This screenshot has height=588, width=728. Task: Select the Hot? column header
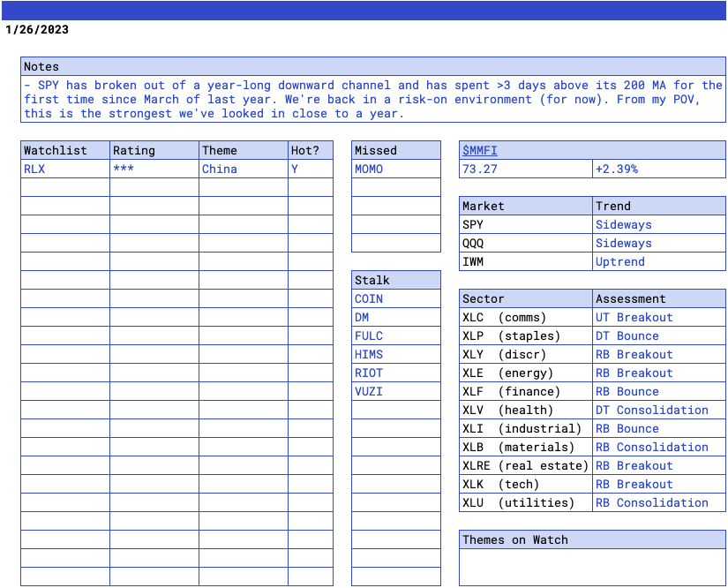tap(311, 150)
